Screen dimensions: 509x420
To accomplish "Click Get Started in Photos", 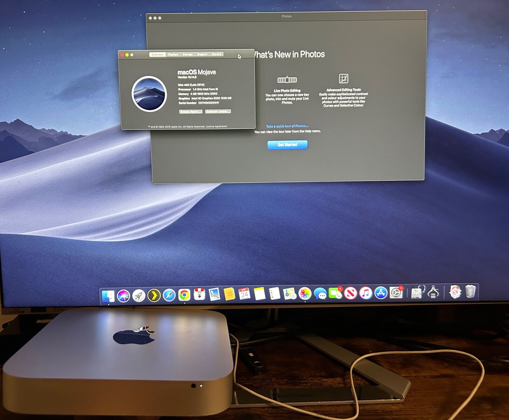I will point(287,145).
